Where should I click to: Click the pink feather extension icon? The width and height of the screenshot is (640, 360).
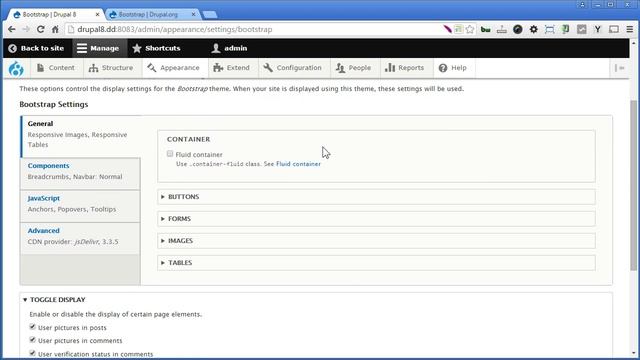pos(447,29)
